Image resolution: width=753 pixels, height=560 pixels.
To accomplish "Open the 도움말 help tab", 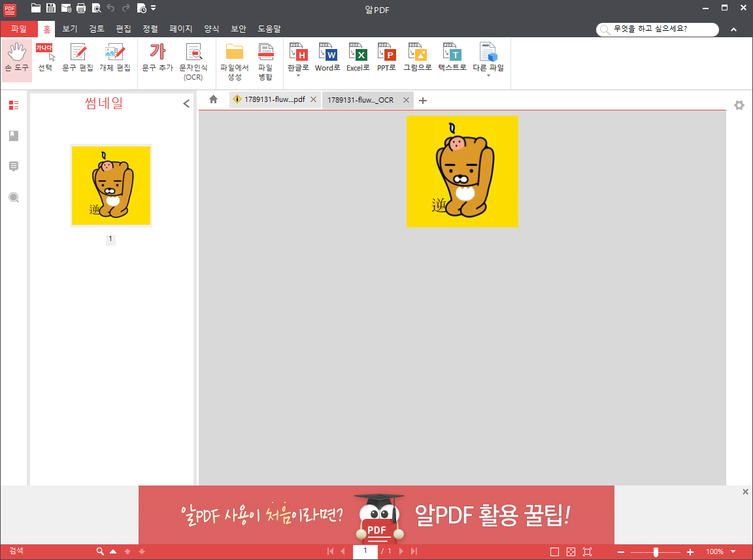I will (x=269, y=29).
